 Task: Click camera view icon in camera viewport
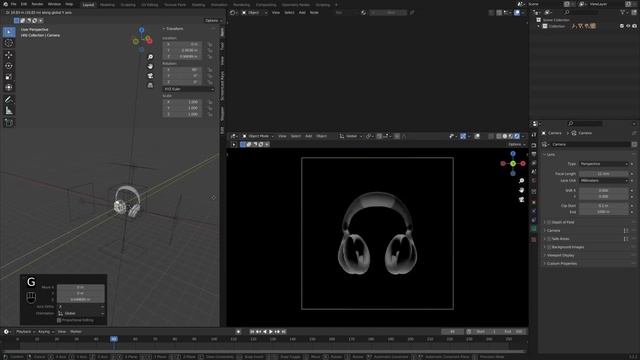522,200
